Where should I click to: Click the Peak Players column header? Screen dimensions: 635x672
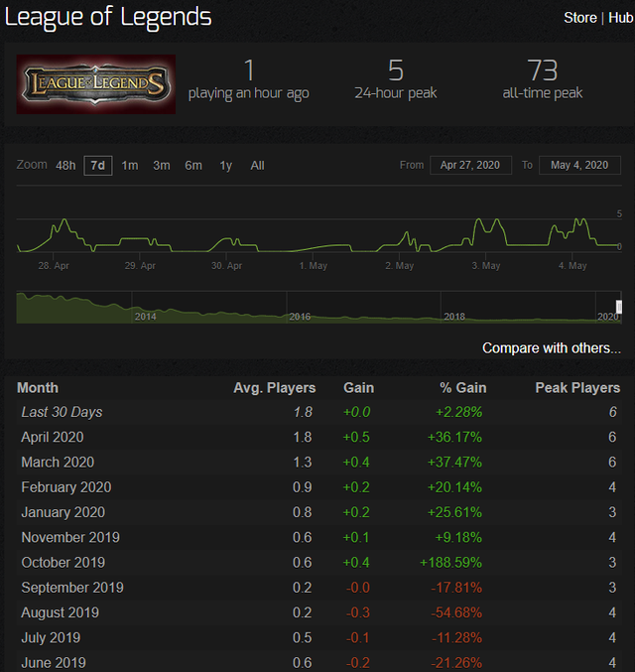click(577, 388)
